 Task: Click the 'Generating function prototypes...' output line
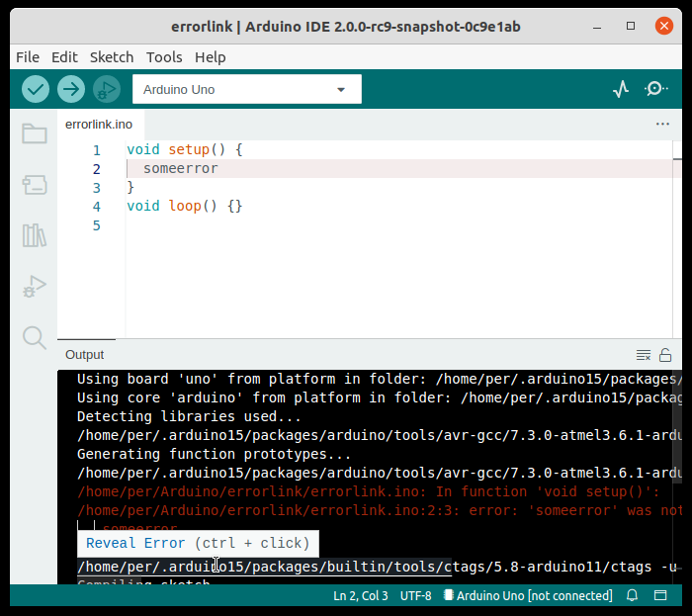(x=215, y=454)
